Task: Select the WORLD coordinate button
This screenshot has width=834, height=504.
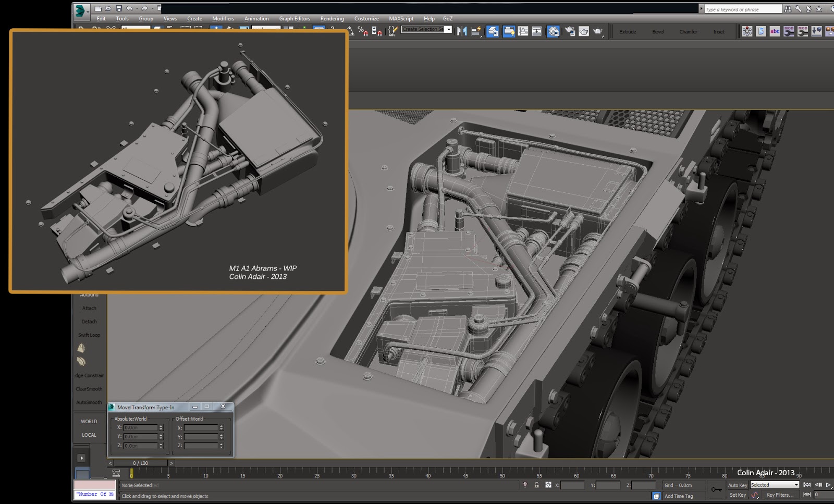Action: coord(89,422)
